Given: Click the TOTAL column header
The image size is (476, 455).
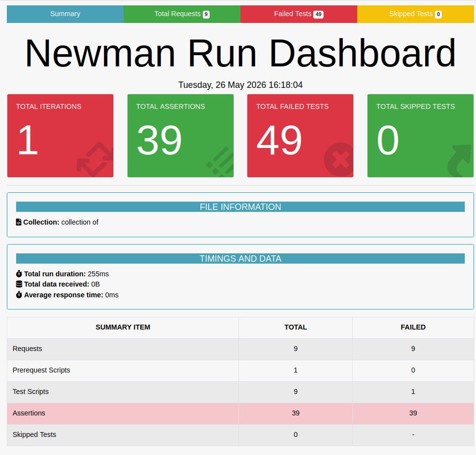Looking at the screenshot, I should coord(296,327).
